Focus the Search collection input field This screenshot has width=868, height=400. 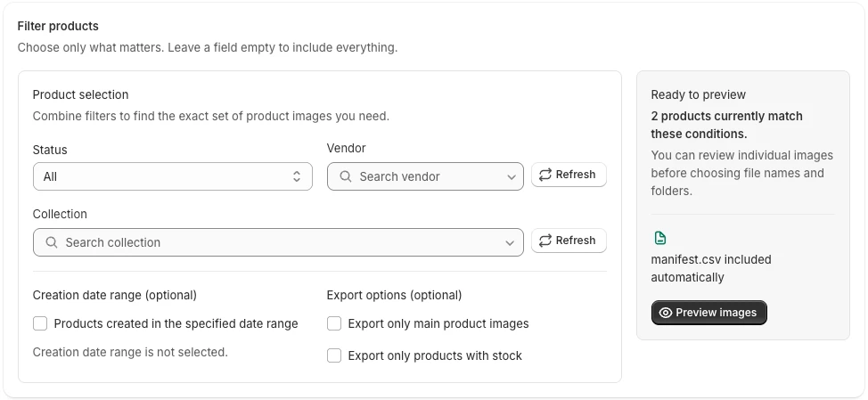[x=278, y=242]
